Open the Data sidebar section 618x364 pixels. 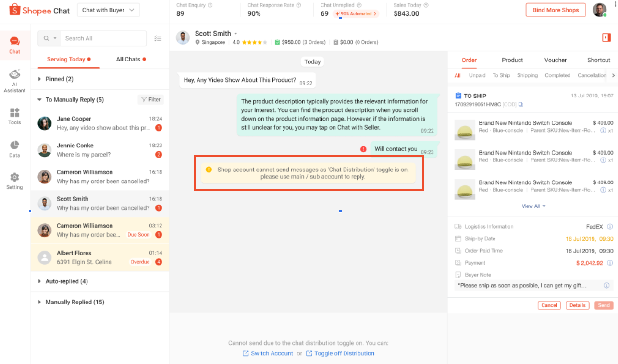coord(14,149)
